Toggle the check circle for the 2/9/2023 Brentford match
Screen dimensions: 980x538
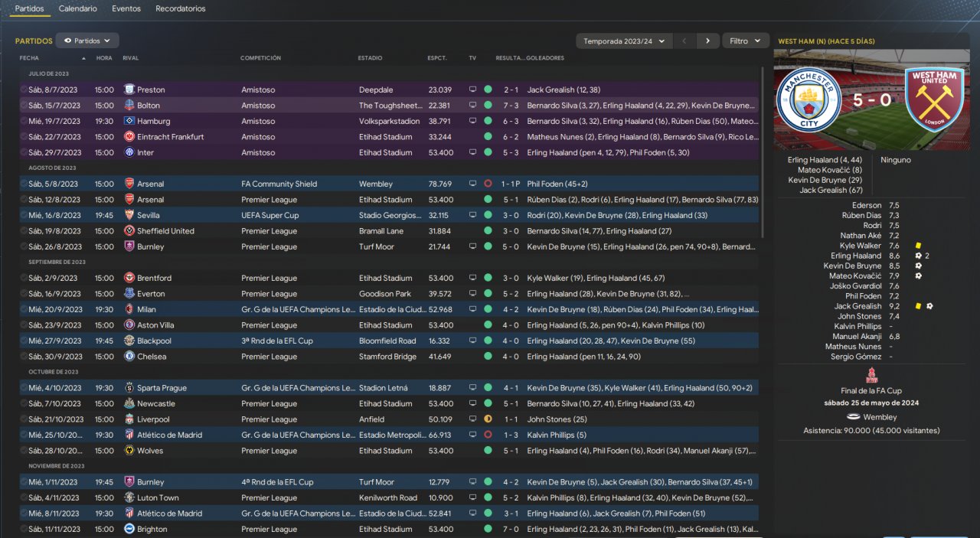24,278
